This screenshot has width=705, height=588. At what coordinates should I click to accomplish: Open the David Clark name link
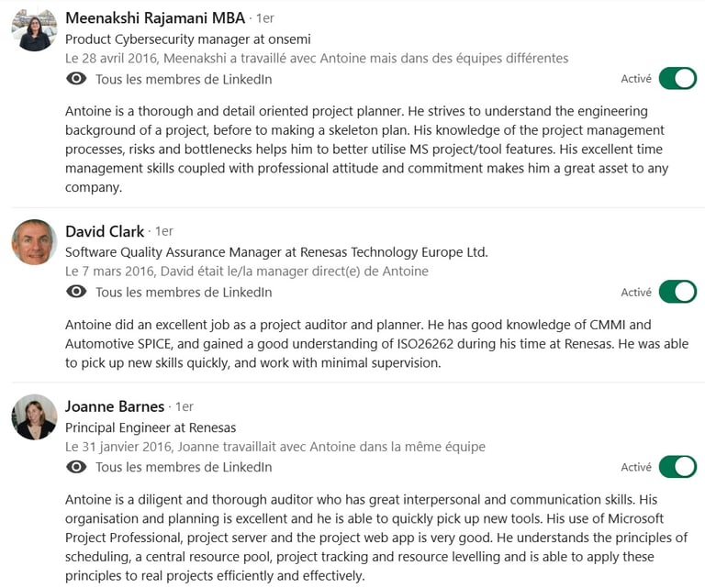[x=105, y=231]
